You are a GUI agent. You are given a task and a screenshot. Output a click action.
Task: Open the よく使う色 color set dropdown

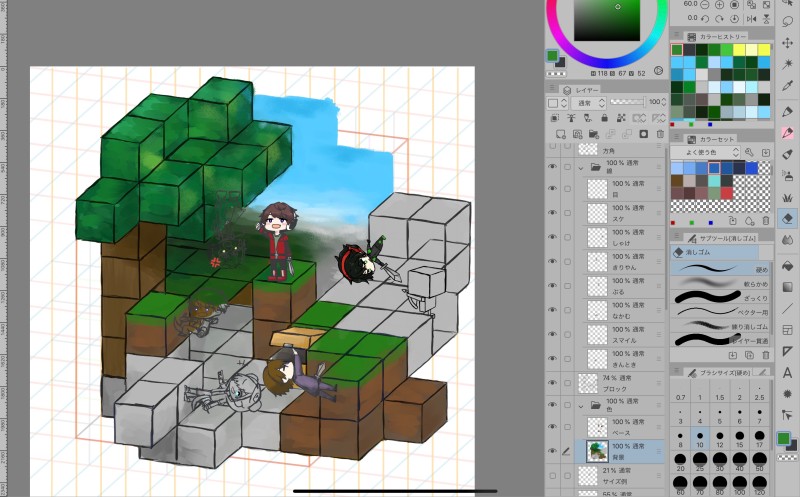point(705,152)
